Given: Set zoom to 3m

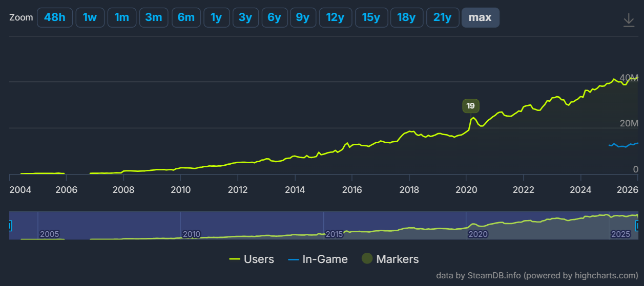Looking at the screenshot, I should coord(154,17).
